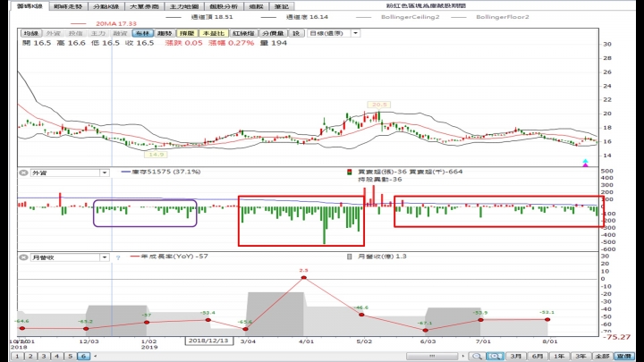Image resolution: width=644 pixels, height=362 pixels.
Task: Click the 通道頂 18.51 legend text
Action: 212,17
